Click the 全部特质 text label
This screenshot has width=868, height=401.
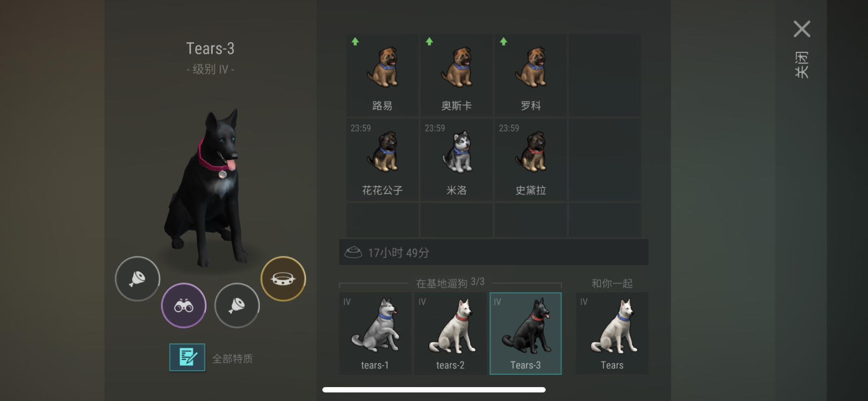click(232, 359)
